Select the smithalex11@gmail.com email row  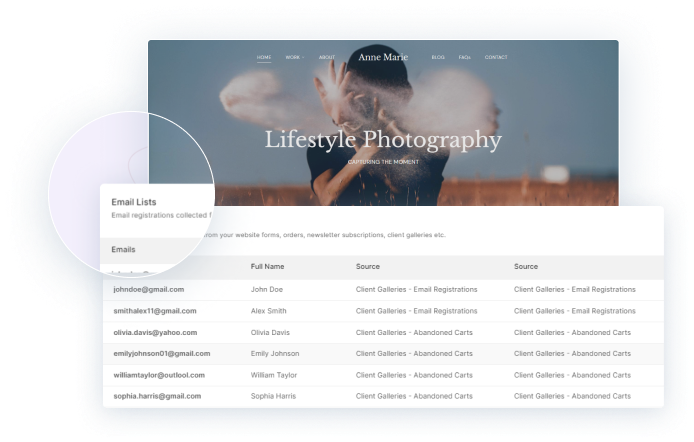coord(156,311)
